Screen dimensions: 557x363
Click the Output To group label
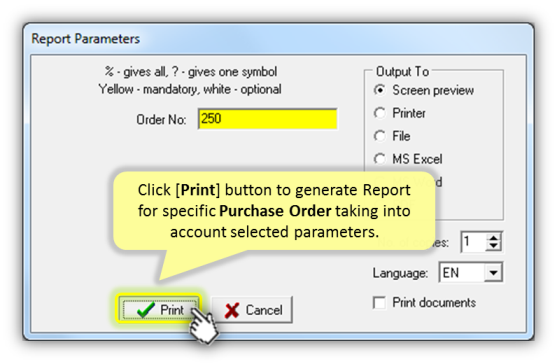click(402, 71)
